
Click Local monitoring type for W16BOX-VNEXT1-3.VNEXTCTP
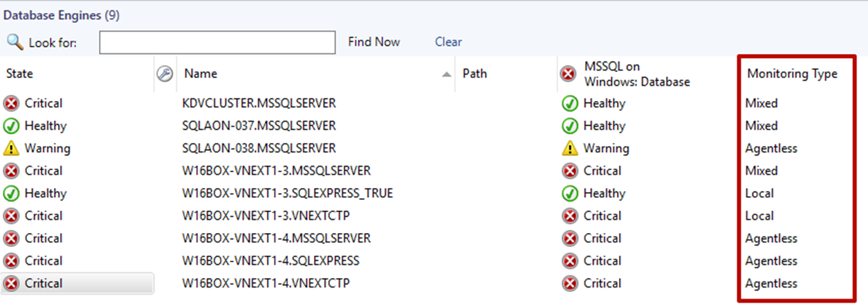click(x=759, y=216)
